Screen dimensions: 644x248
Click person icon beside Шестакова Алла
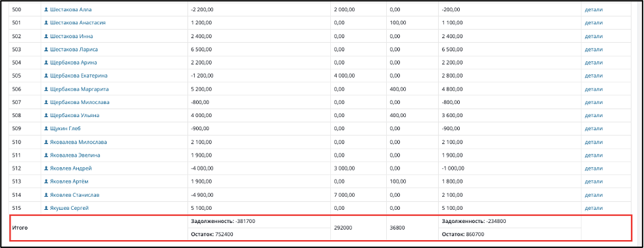tap(46, 9)
